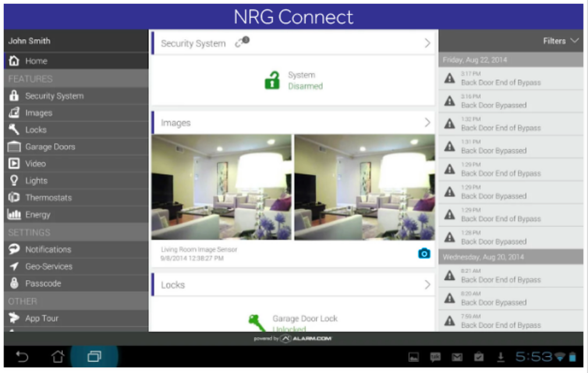Expand the Security System card chevron
Screen dimensions: 588x373
427,43
